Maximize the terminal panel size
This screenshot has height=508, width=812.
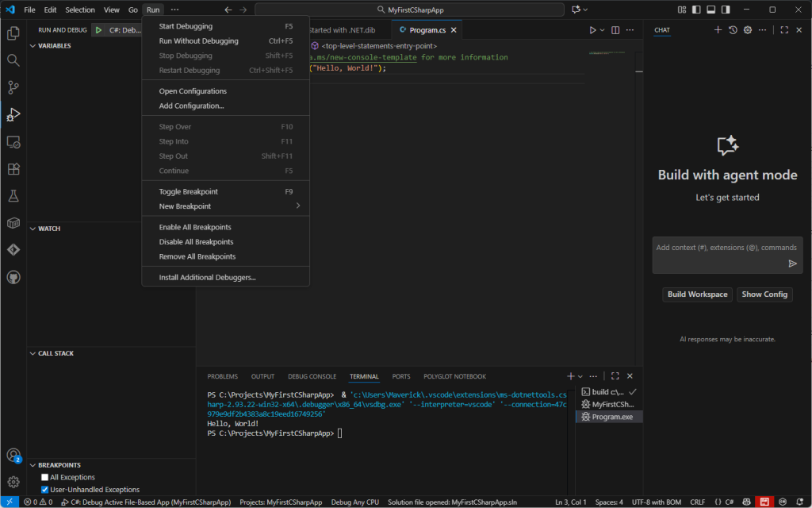pos(615,376)
